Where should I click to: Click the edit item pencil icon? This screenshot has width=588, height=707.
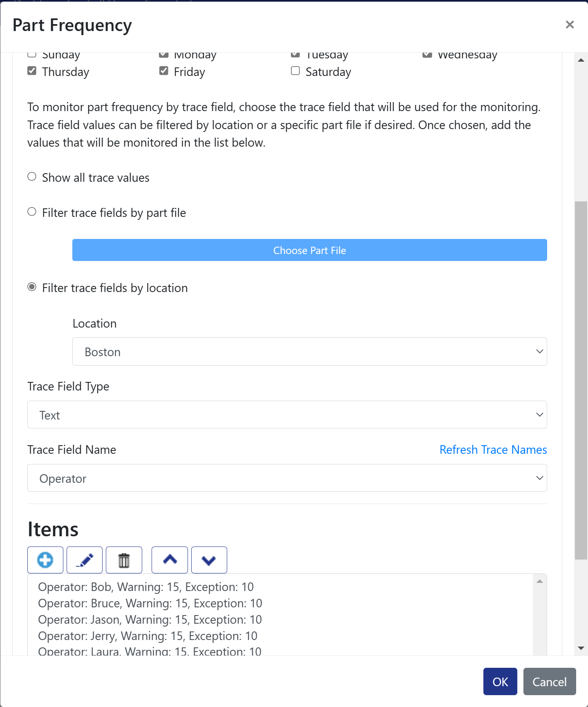click(x=85, y=560)
